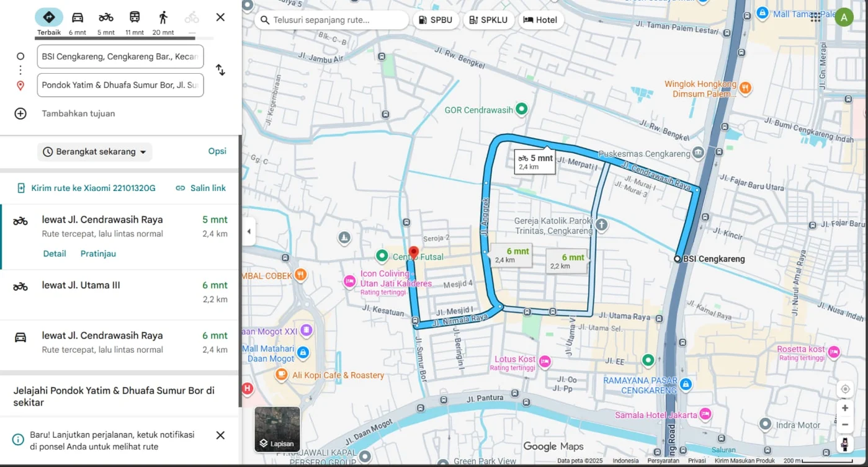Screen dimensions: 868x467
Task: Click Kirim Masukan Produk feedback link
Action: click(744, 461)
